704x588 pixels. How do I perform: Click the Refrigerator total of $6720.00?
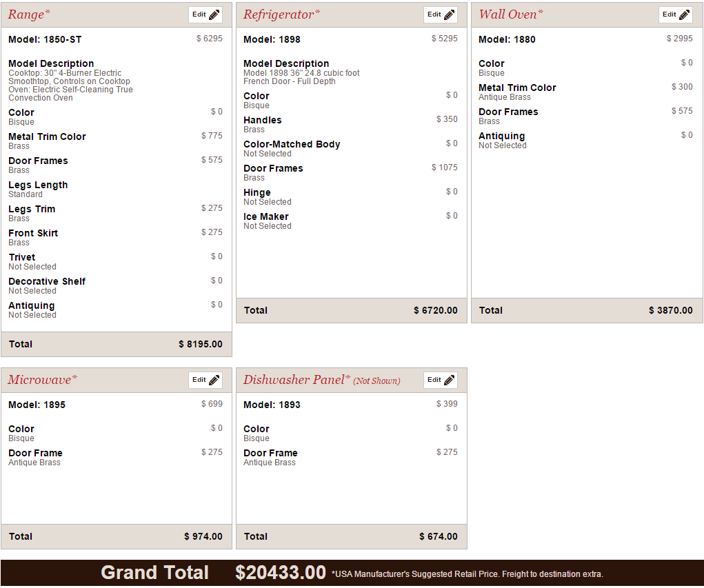(435, 310)
